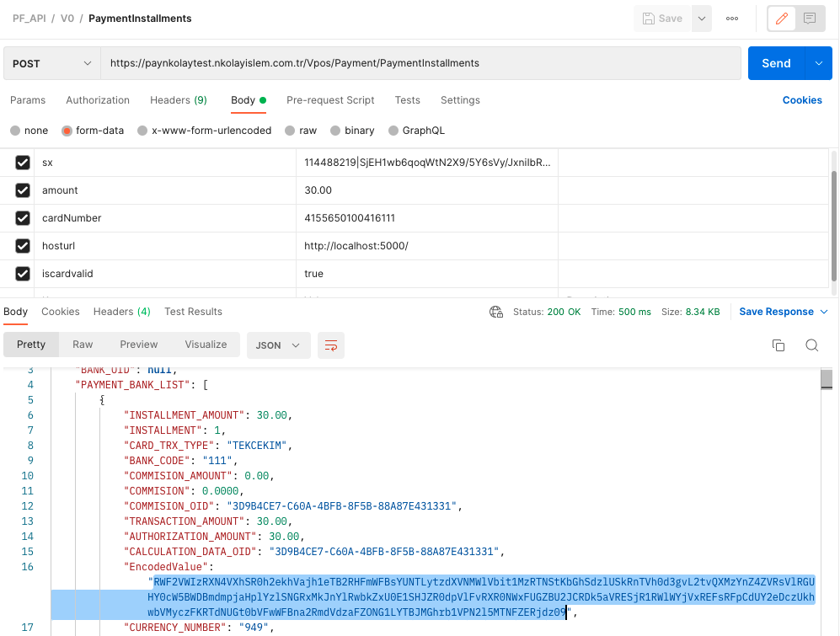Choose x-www-form-urlencoded body type
Image resolution: width=840 pixels, height=636 pixels.
143,131
